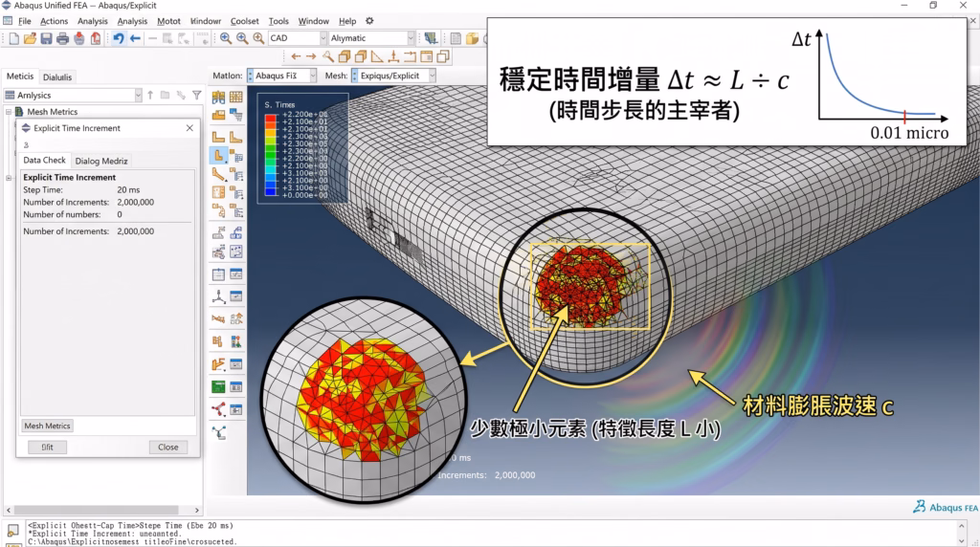Open the Actions menu
This screenshot has width=980, height=547.
click(x=54, y=21)
